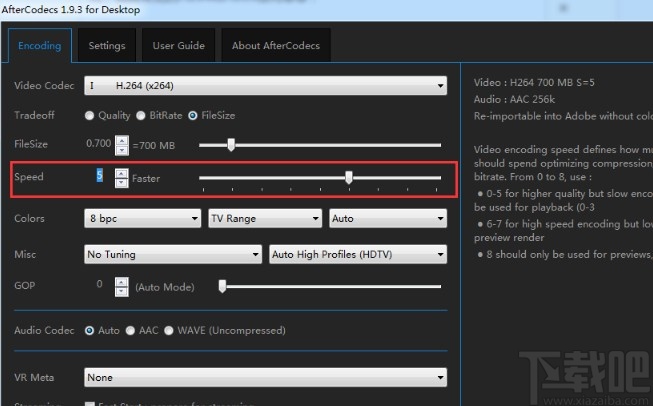This screenshot has height=406, width=653.
Task: Open the 8 bpc color depth dropdown
Action: click(x=142, y=219)
